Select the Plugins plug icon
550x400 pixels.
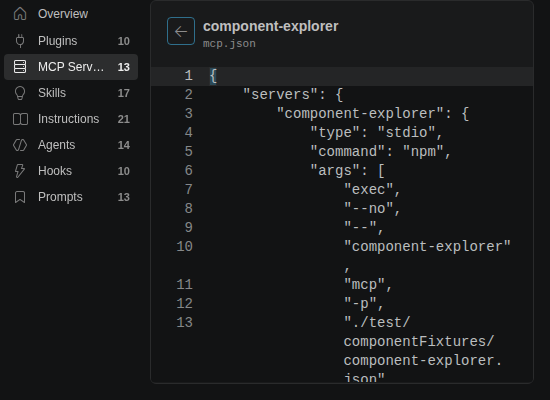(x=20, y=41)
